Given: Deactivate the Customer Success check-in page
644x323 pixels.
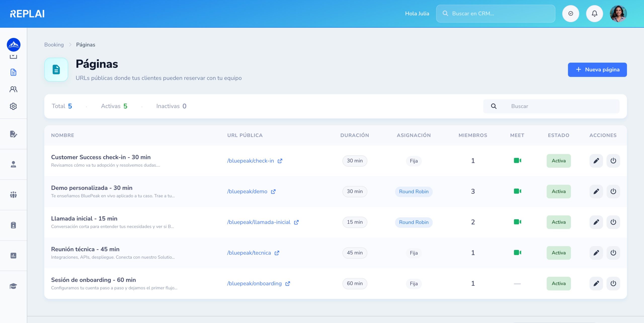Looking at the screenshot, I should (x=613, y=161).
